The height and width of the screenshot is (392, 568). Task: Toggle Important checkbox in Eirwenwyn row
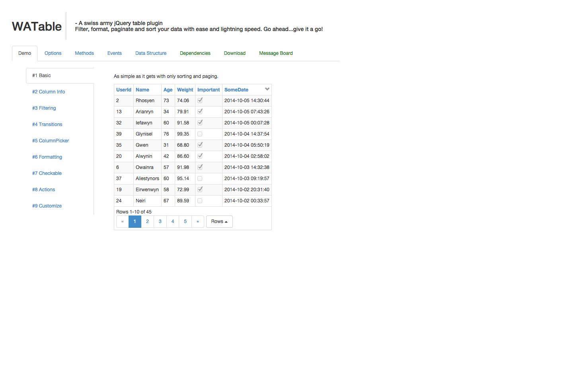point(200,190)
